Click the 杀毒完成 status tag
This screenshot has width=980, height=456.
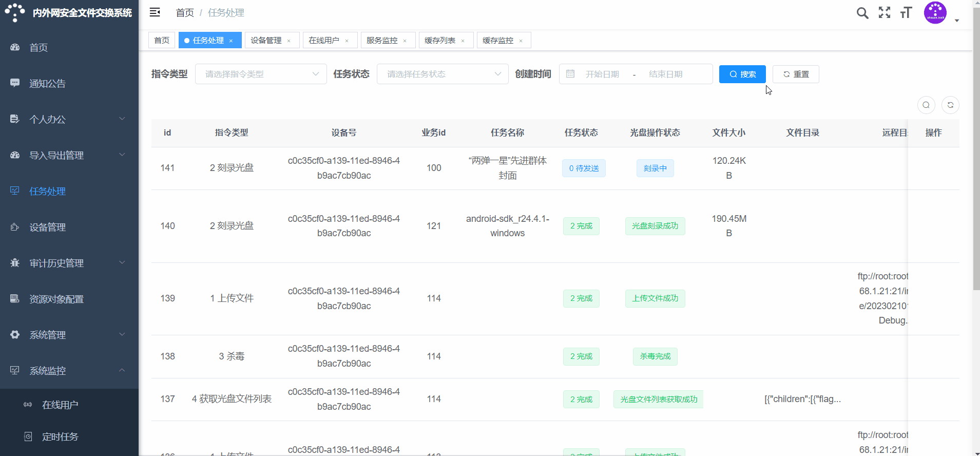point(655,356)
